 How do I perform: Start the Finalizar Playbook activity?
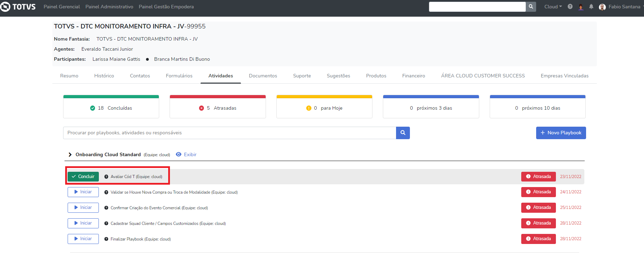[83, 239]
